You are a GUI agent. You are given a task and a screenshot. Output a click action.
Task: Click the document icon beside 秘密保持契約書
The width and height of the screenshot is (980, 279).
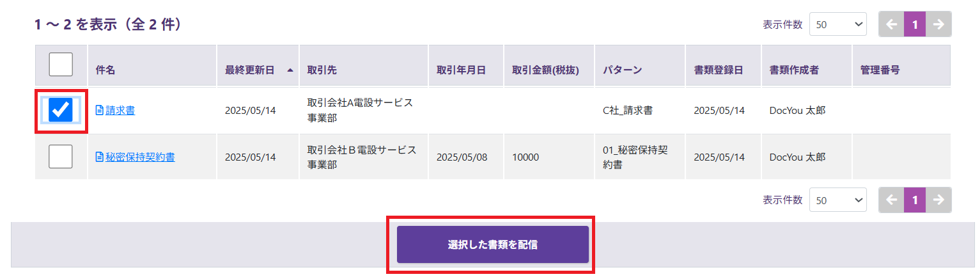(99, 157)
